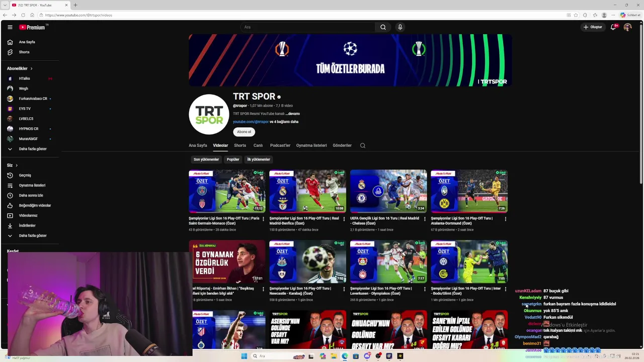
Task: Go to YouTube Premium home logo
Action: 33,27
